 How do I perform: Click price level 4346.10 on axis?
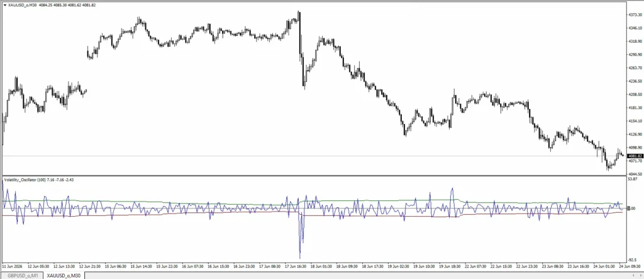click(x=635, y=28)
